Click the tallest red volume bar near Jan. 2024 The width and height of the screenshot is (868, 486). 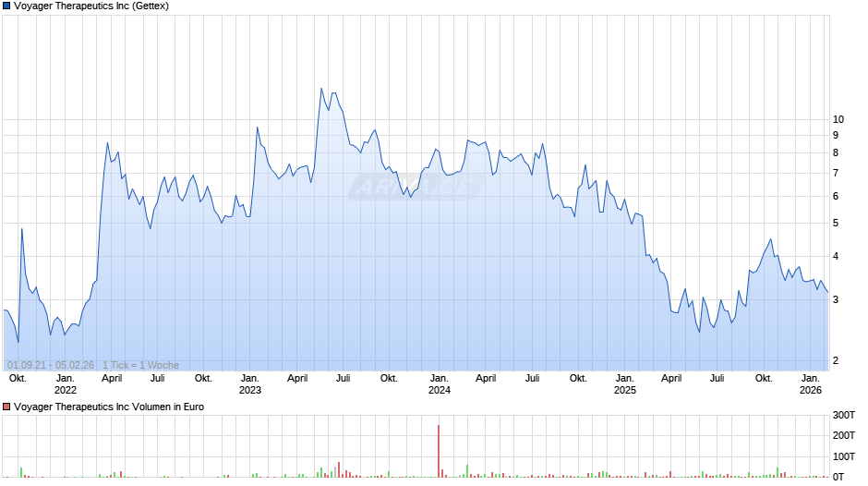tap(439, 451)
